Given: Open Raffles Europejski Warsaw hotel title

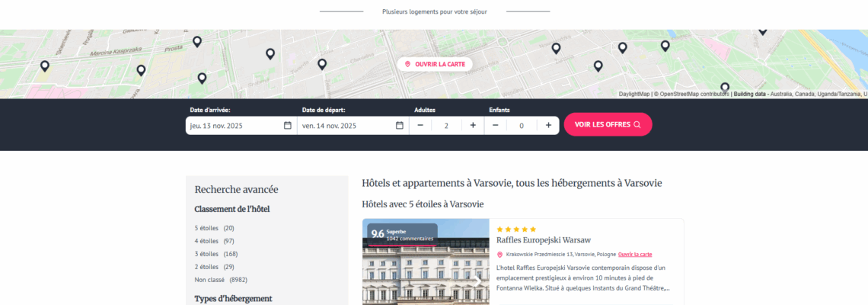Looking at the screenshot, I should click(543, 240).
